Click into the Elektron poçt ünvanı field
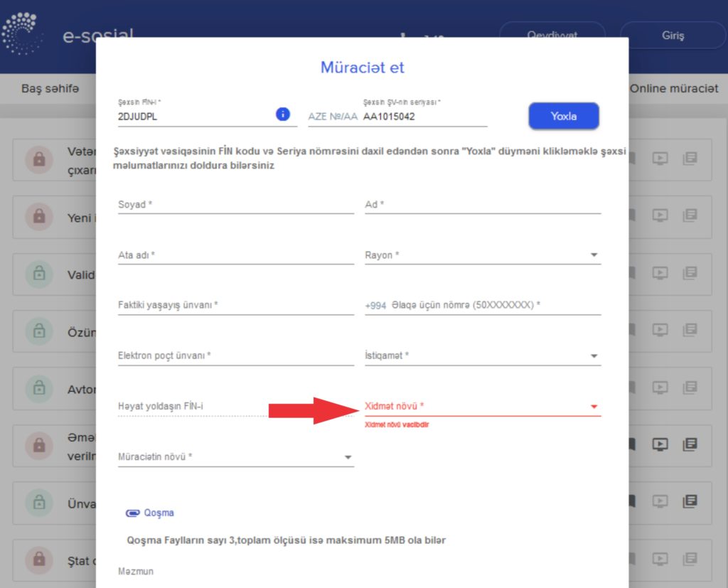This screenshot has height=588, width=728. pyautogui.click(x=235, y=356)
